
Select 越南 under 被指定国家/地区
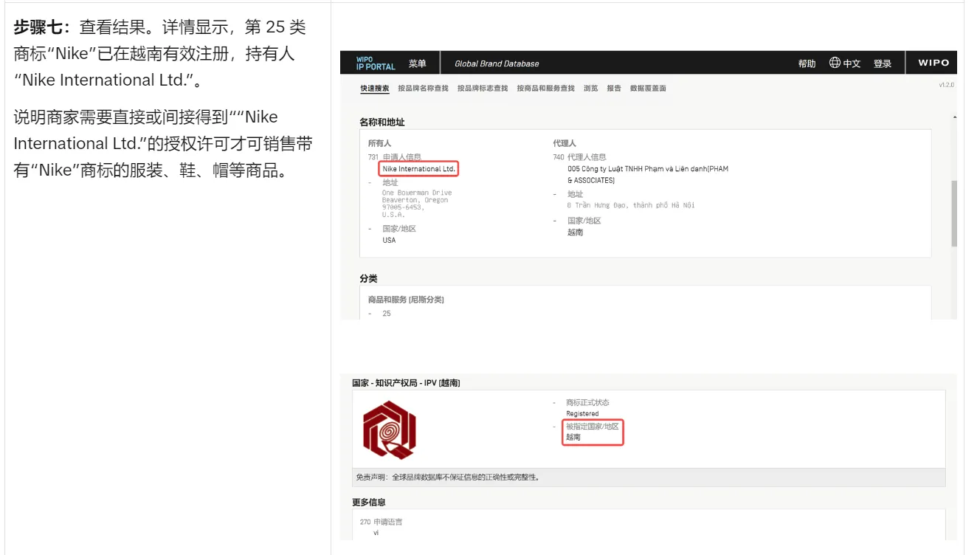[573, 437]
